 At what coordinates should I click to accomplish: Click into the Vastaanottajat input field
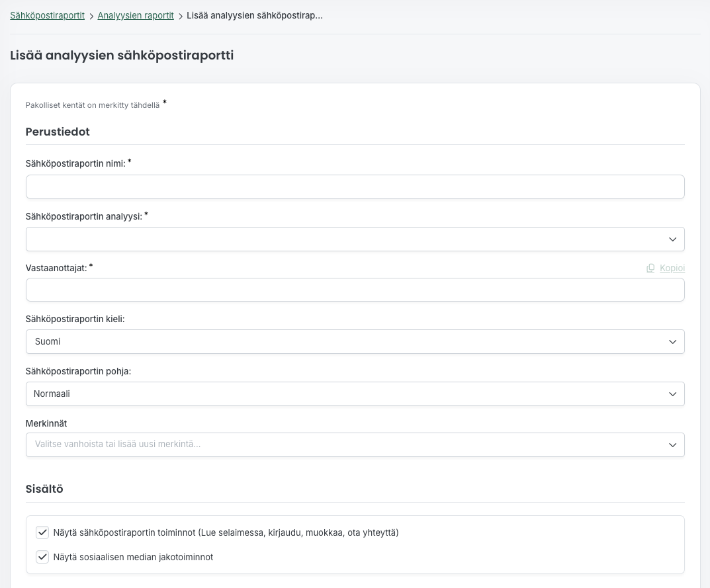355,290
